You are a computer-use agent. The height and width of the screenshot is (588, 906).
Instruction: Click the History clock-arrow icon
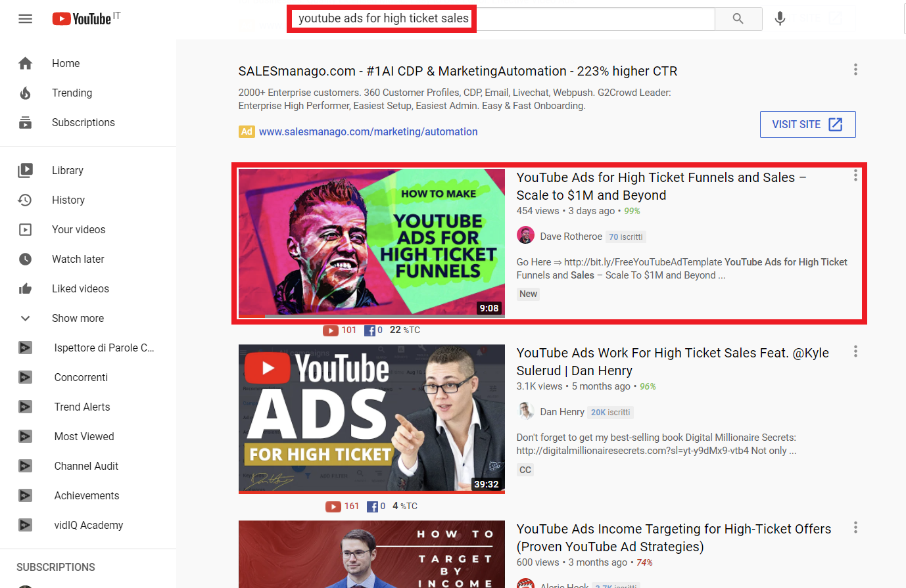coord(26,200)
